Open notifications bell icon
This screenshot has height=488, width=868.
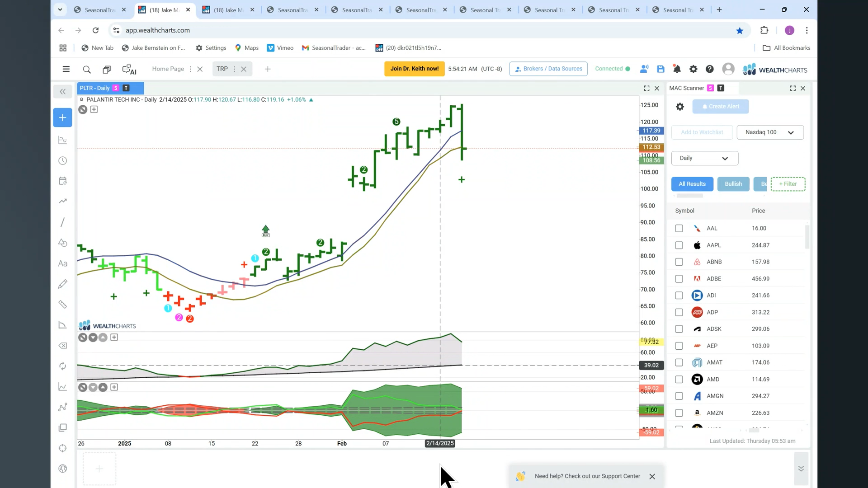[x=677, y=69]
